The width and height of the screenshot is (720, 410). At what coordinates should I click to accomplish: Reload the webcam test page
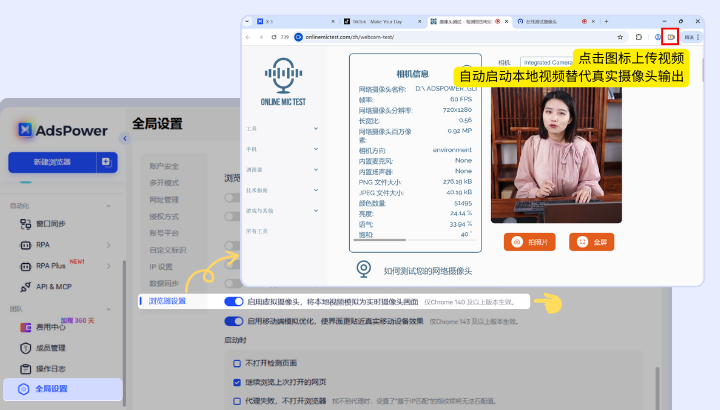274,37
